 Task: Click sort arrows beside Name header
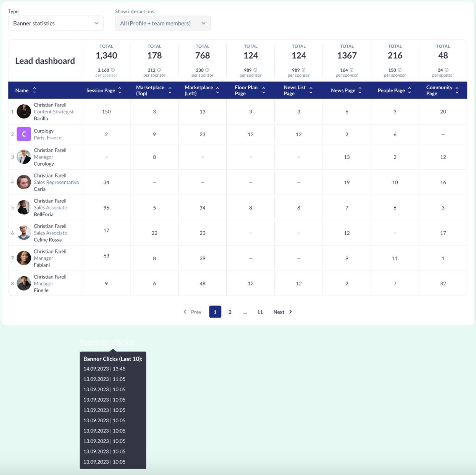click(35, 90)
